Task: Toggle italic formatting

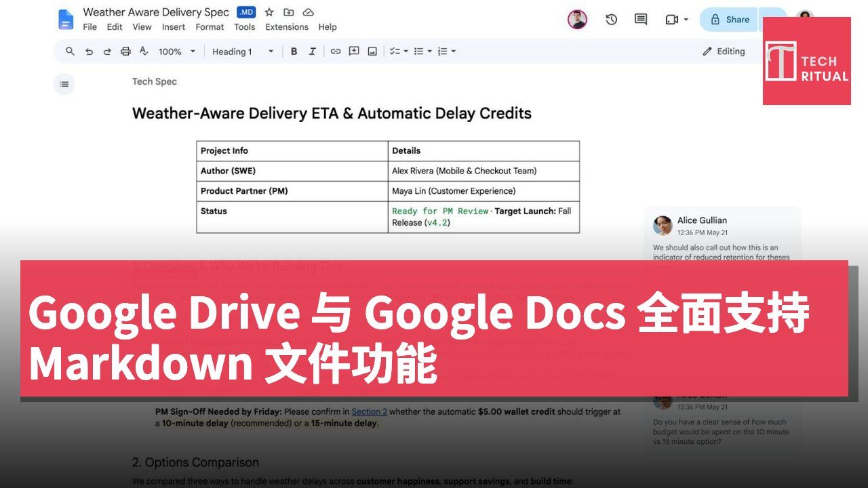Action: [x=313, y=52]
